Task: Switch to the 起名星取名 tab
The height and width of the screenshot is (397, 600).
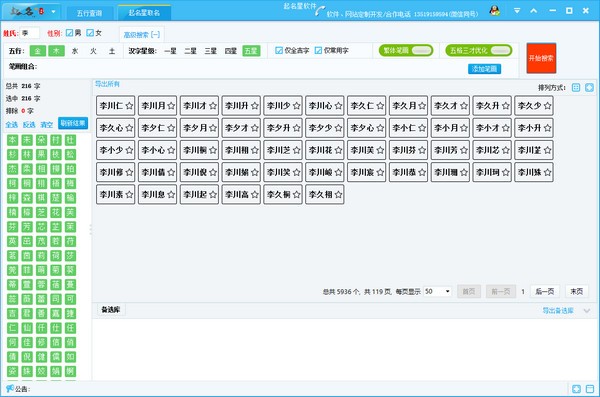Action: point(144,13)
